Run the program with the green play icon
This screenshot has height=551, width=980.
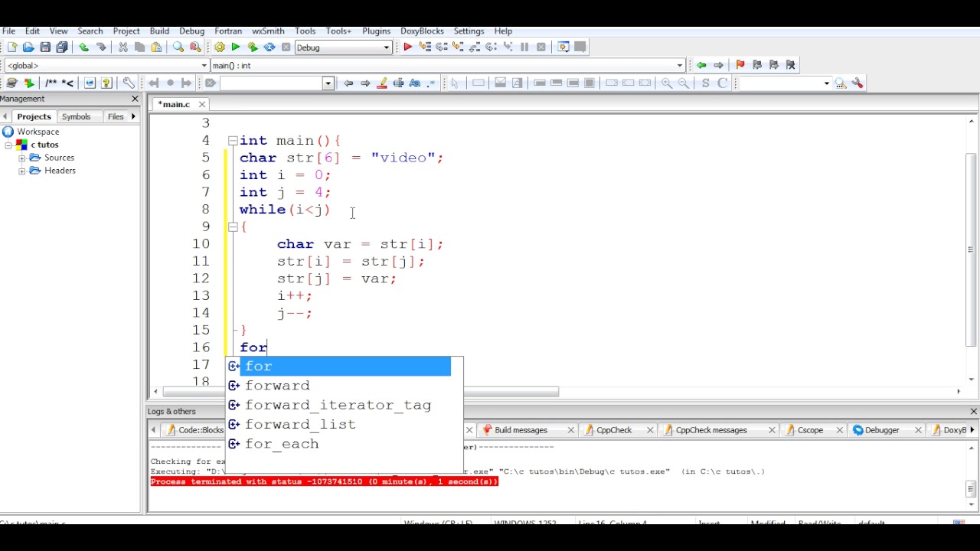[x=236, y=47]
